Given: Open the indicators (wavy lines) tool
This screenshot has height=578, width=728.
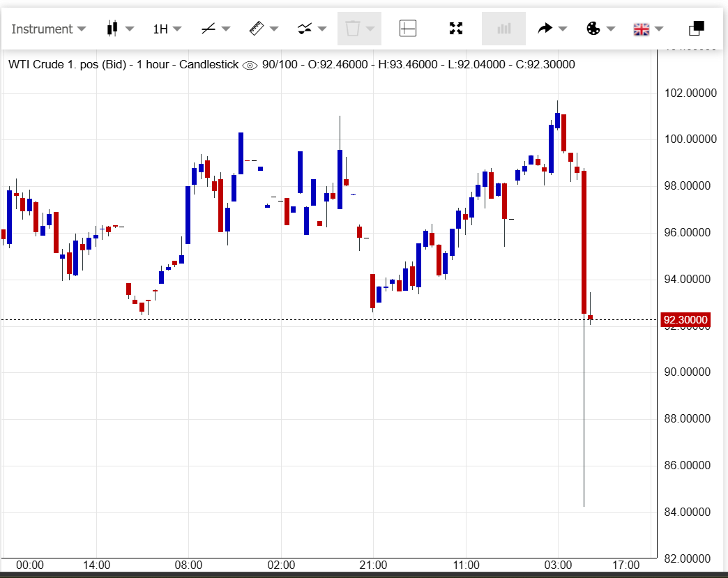Looking at the screenshot, I should 305,29.
